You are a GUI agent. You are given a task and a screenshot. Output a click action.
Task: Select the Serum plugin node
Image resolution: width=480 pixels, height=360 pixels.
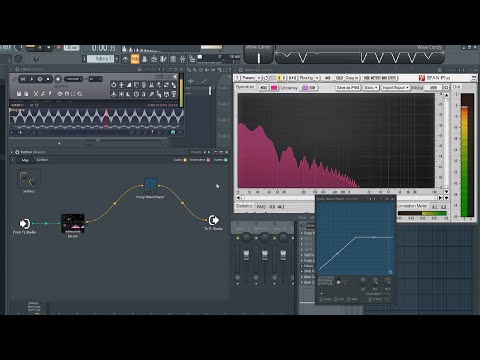click(73, 224)
